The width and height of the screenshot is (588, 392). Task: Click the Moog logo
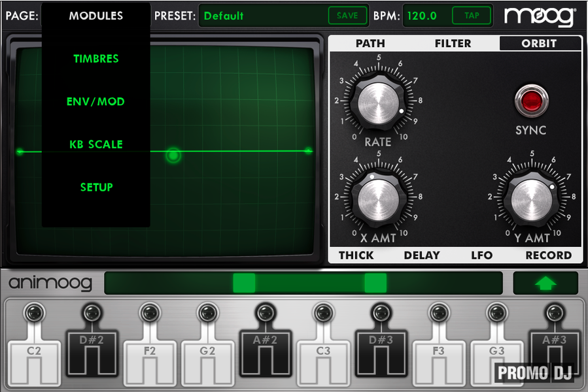tap(539, 16)
